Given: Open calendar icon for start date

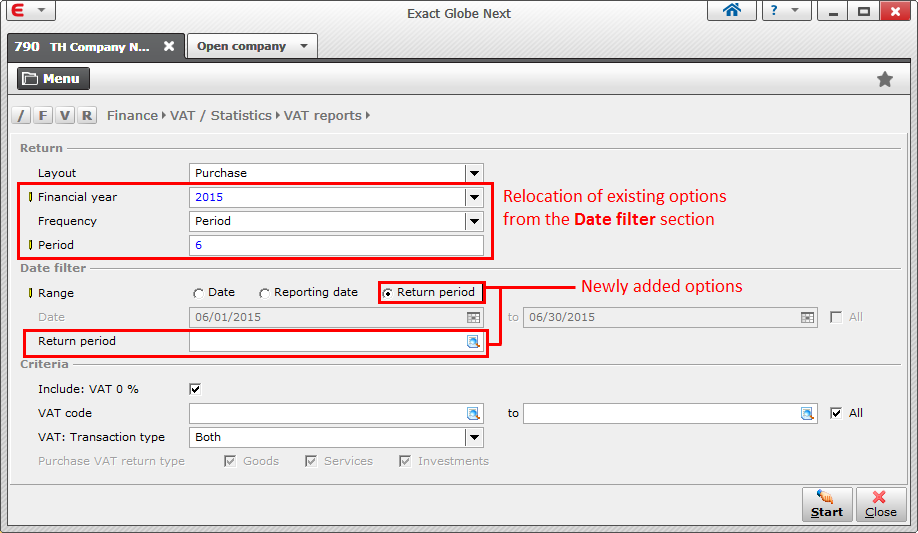Looking at the screenshot, I should tap(474, 317).
